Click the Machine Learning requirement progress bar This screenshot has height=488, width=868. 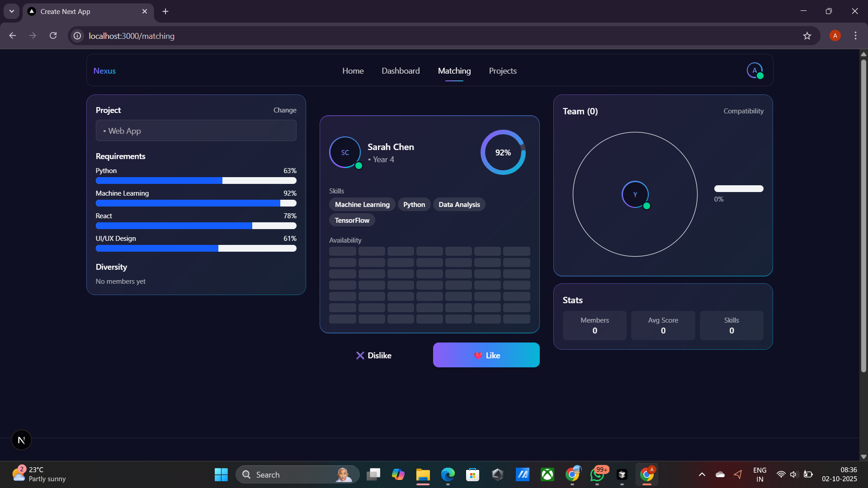pos(196,203)
